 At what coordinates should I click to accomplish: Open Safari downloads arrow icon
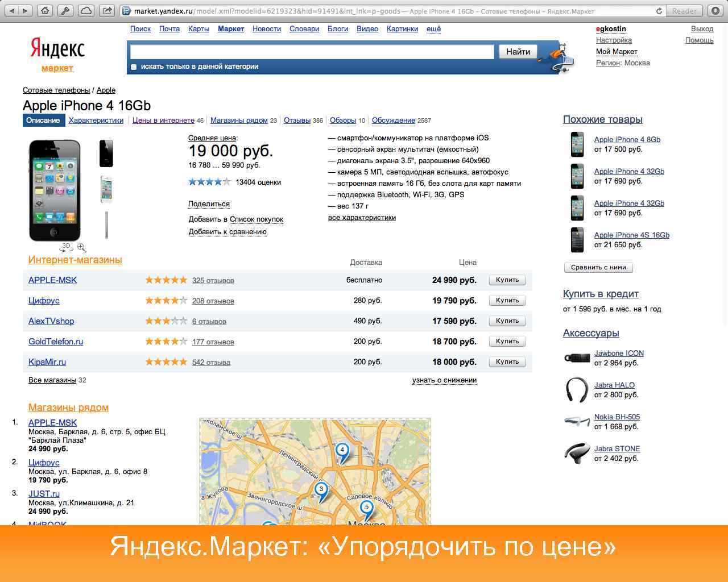(715, 11)
